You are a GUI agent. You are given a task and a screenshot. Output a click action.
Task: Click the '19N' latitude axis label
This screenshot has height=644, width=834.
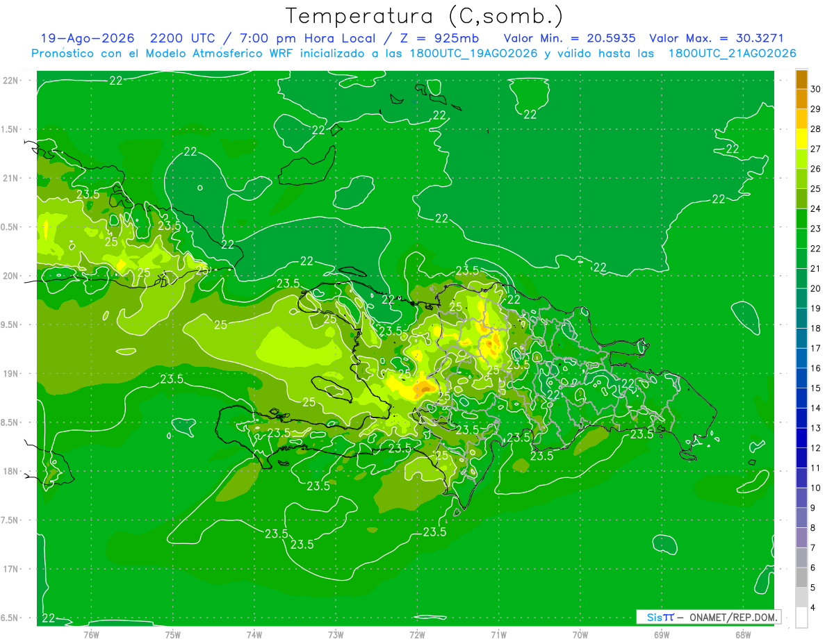pos(10,374)
